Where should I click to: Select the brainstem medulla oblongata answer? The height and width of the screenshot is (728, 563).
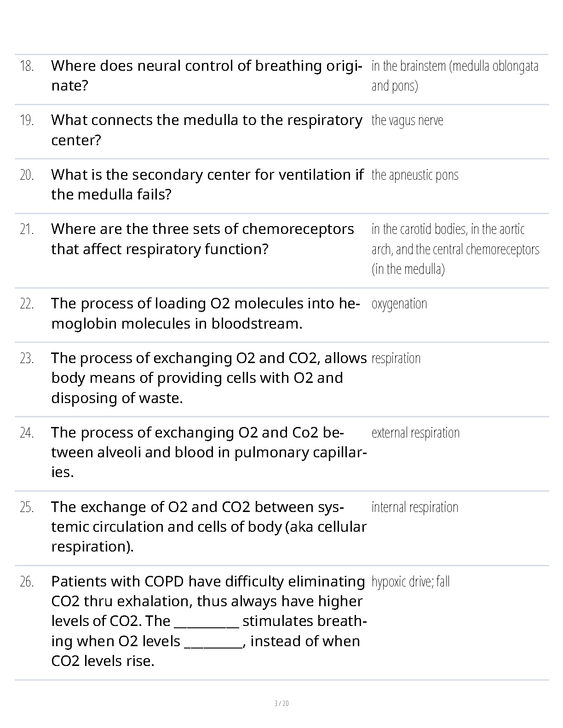[x=454, y=76]
